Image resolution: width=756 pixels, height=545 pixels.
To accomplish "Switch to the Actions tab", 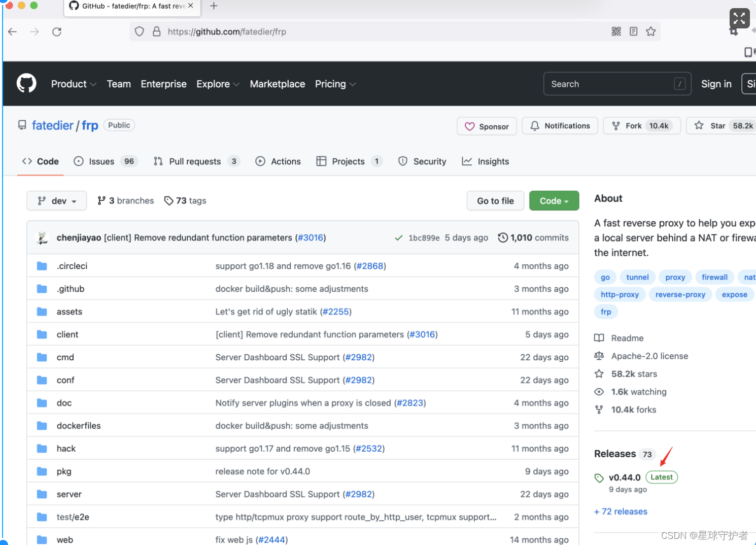I will click(278, 161).
